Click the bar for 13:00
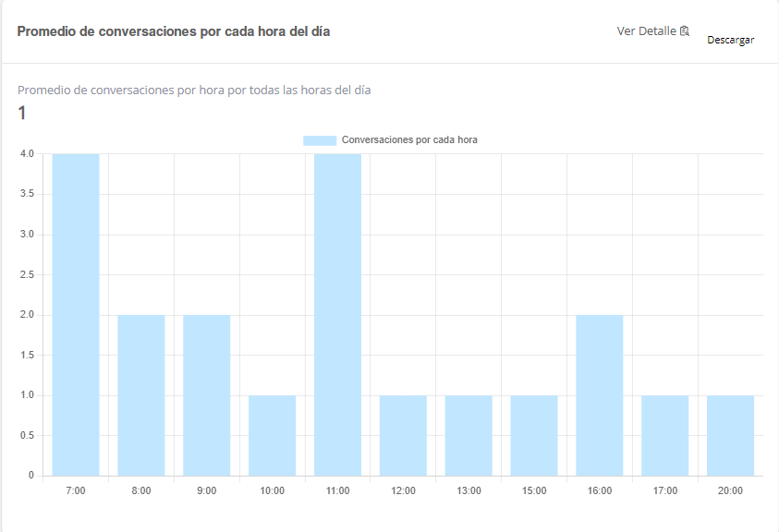The height and width of the screenshot is (532, 779). tap(469, 435)
